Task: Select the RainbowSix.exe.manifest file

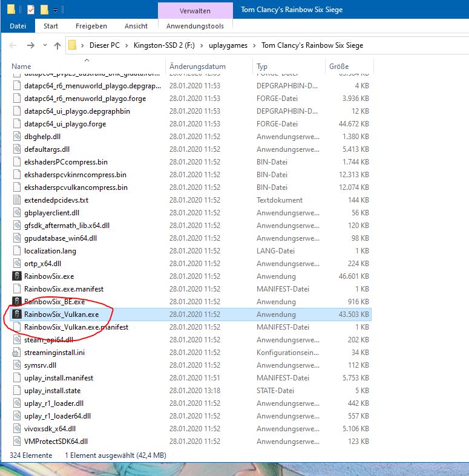Action: tap(64, 289)
